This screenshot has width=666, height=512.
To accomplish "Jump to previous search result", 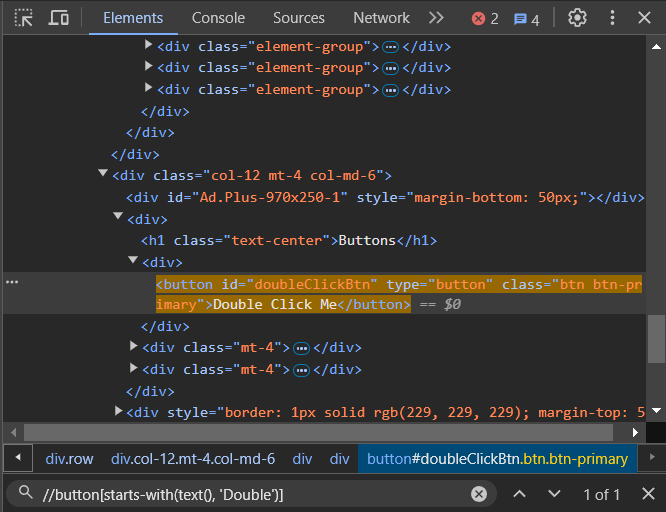I will 519,494.
